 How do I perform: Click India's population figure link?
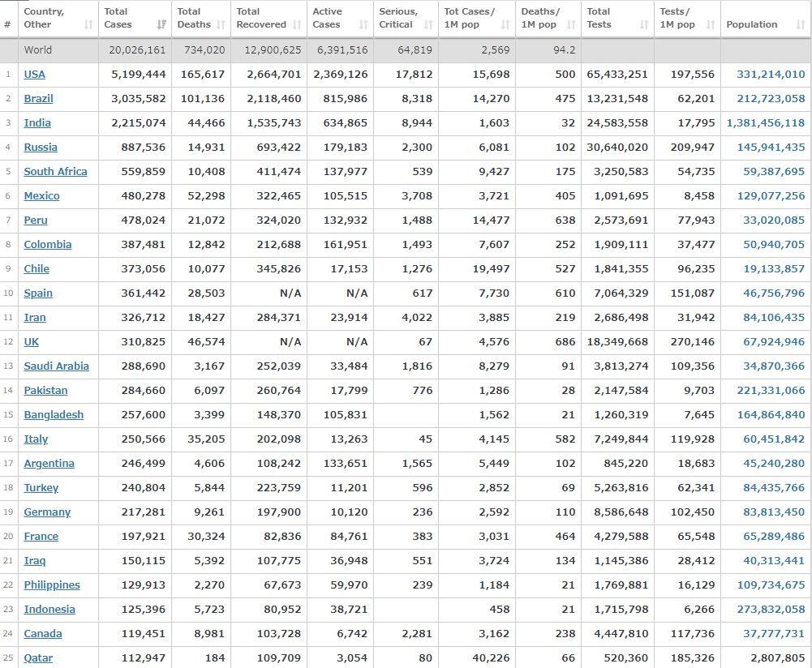(x=766, y=122)
